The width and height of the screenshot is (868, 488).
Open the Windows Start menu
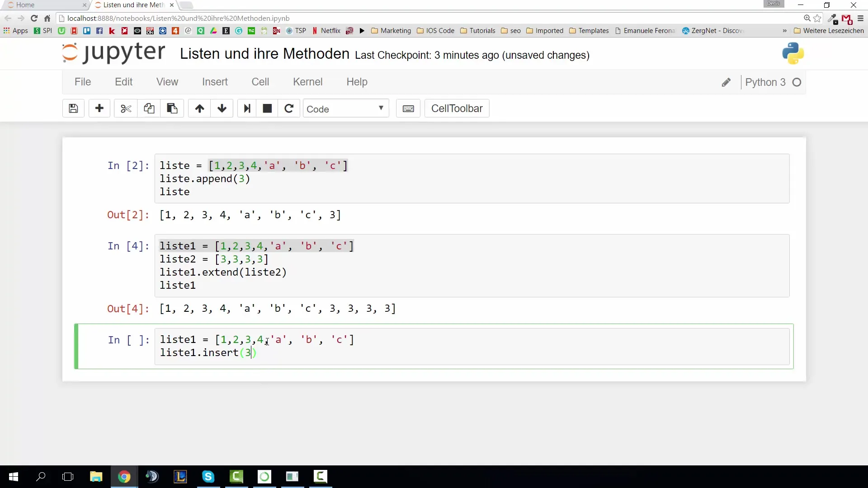click(14, 477)
